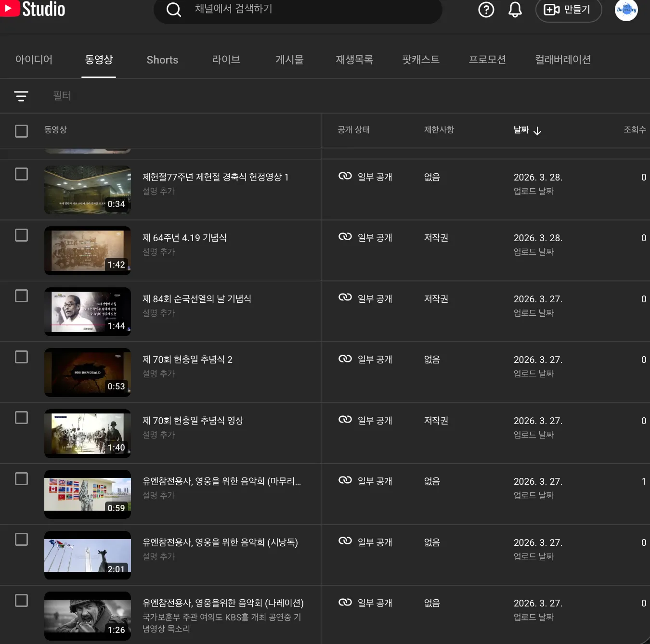650x644 pixels.
Task: Open the filter list icon
Action: tap(21, 96)
